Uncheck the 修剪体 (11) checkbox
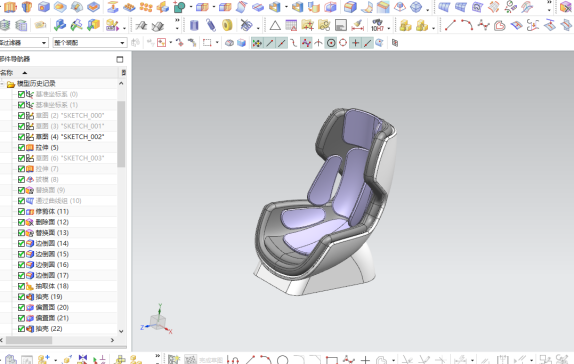Screen dimensions: 574x364 tap(21, 212)
